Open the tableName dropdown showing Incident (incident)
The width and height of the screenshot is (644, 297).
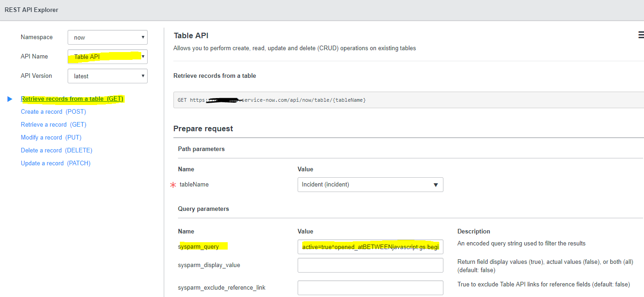[x=370, y=185]
